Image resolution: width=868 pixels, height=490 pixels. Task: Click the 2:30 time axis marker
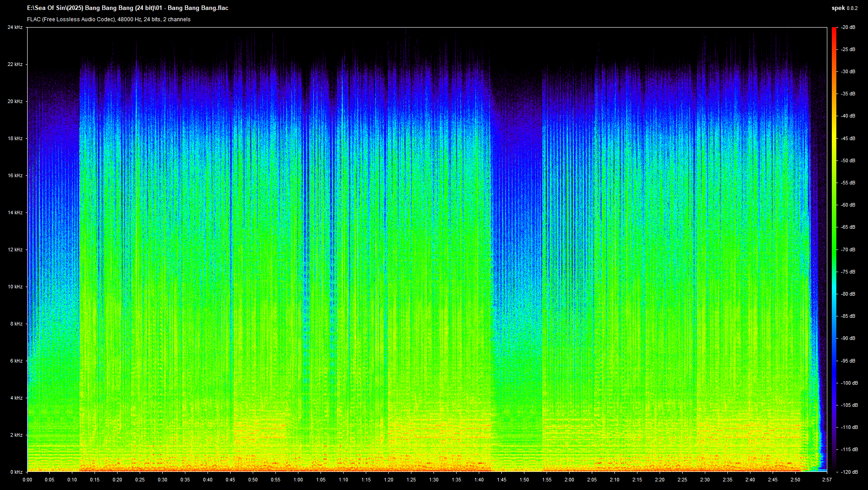(x=705, y=480)
